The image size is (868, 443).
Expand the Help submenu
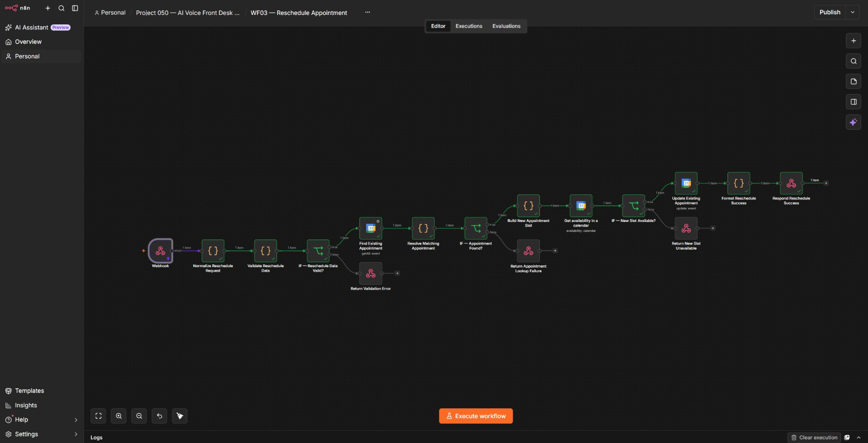[75, 420]
